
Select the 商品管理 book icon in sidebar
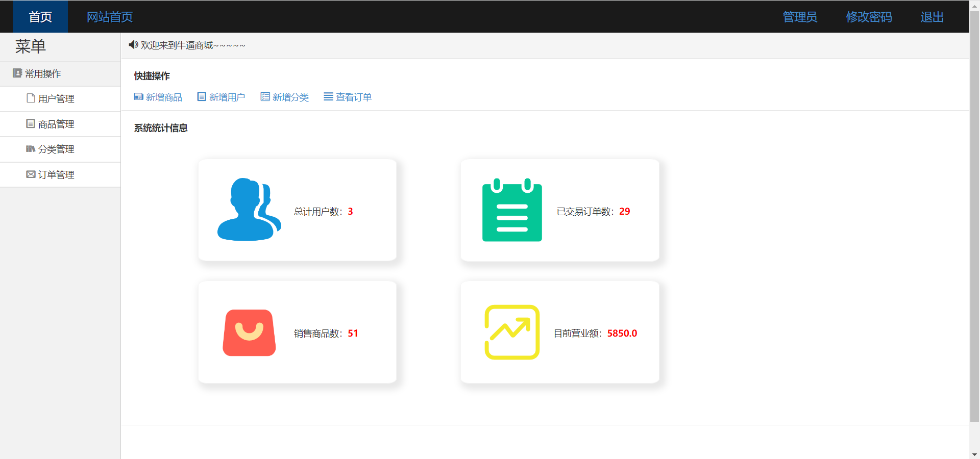[x=30, y=123]
